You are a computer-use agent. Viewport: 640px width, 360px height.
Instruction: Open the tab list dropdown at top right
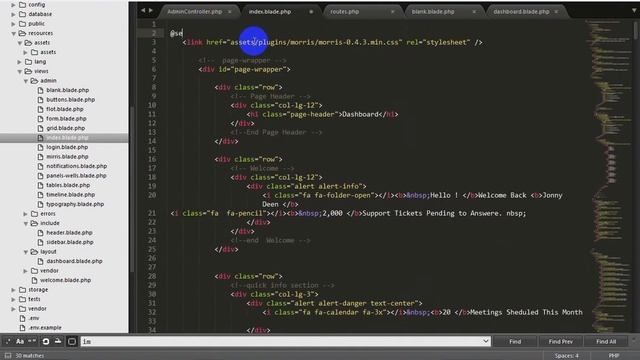[634, 11]
